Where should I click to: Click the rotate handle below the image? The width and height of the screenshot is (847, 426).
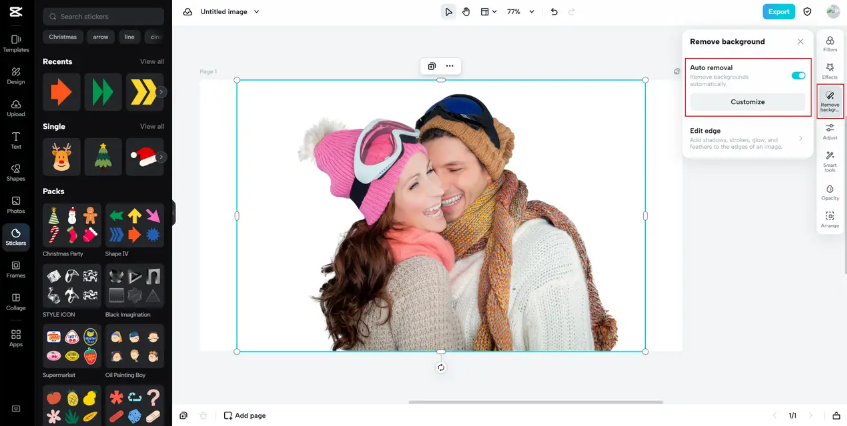point(441,368)
